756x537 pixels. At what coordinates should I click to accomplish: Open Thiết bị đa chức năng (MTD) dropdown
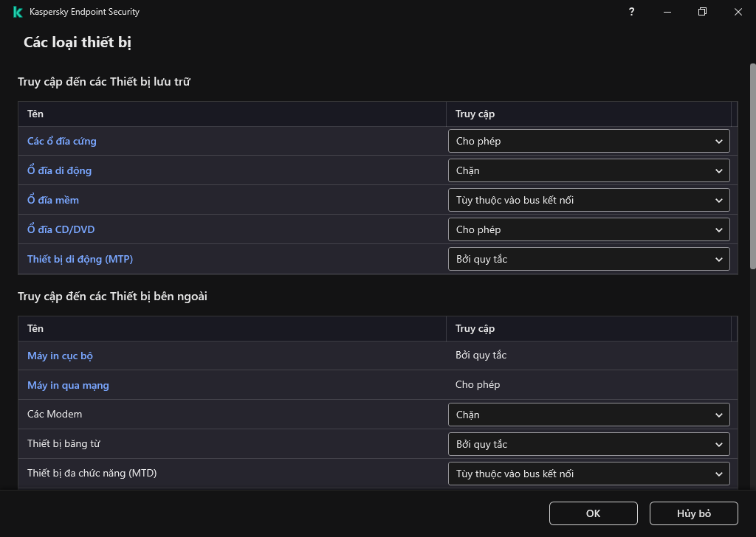pyautogui.click(x=588, y=474)
